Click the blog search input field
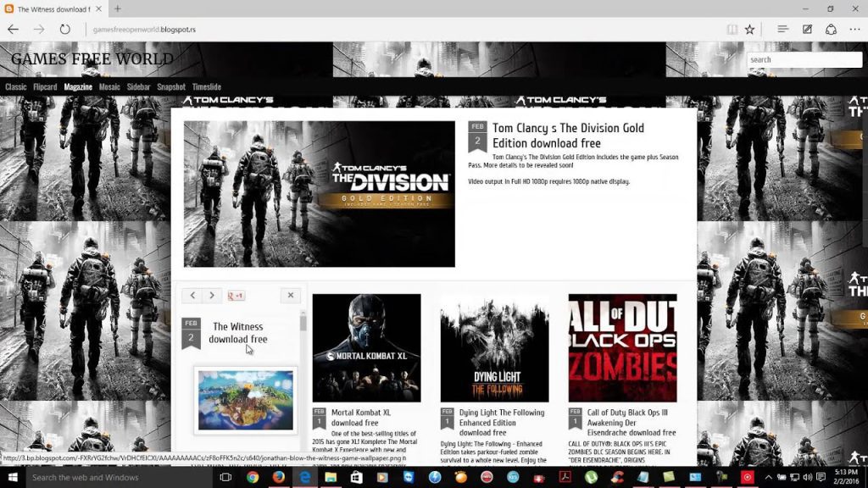The width and height of the screenshot is (868, 488). (804, 60)
